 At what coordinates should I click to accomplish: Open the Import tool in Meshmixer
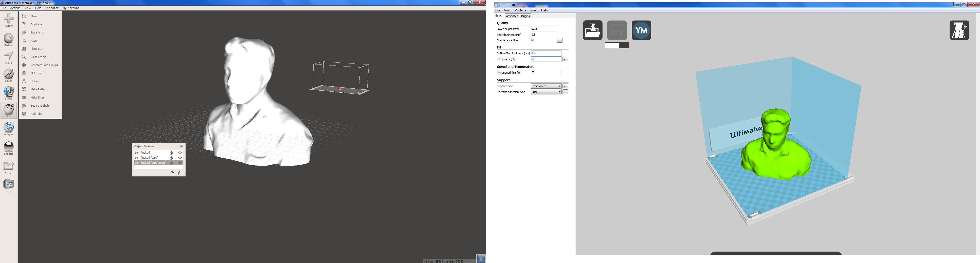[8, 20]
